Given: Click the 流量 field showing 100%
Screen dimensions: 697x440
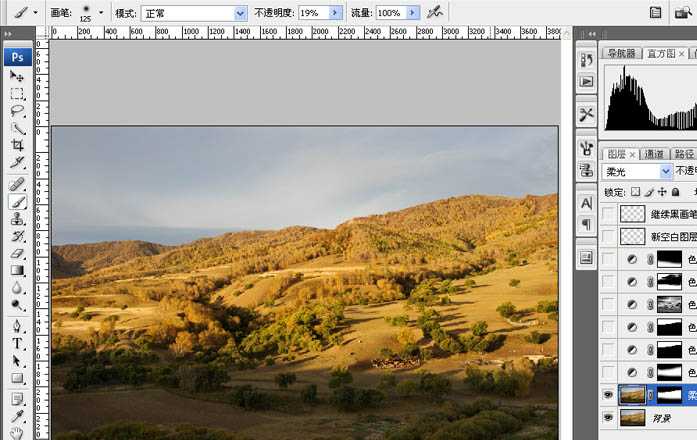Looking at the screenshot, I should [391, 13].
